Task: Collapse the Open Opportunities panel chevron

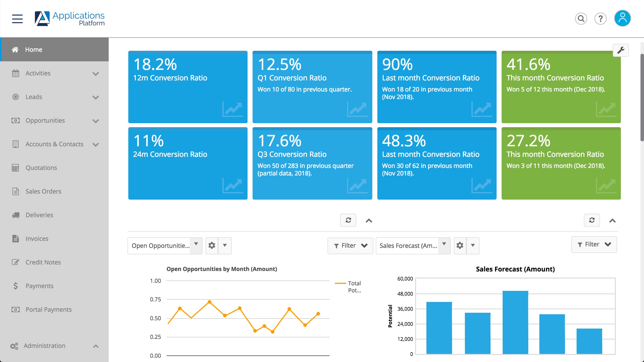Action: (369, 221)
